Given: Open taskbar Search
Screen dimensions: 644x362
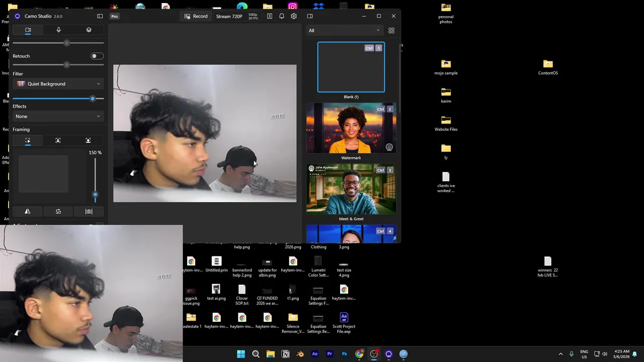Looking at the screenshot, I should (256, 354).
